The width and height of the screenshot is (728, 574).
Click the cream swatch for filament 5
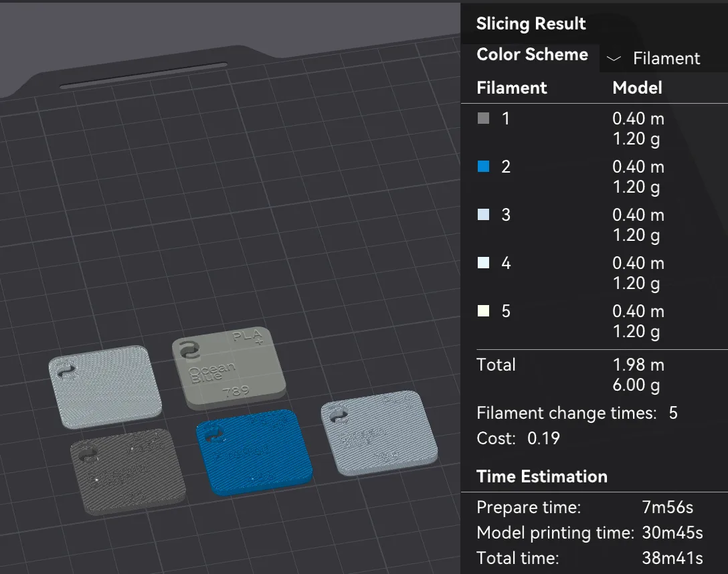coord(483,311)
